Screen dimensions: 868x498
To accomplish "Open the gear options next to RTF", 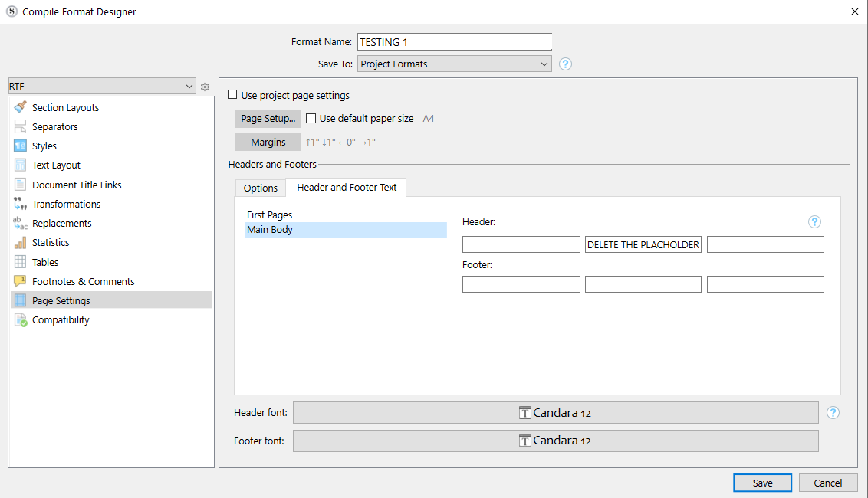I will 205,87.
